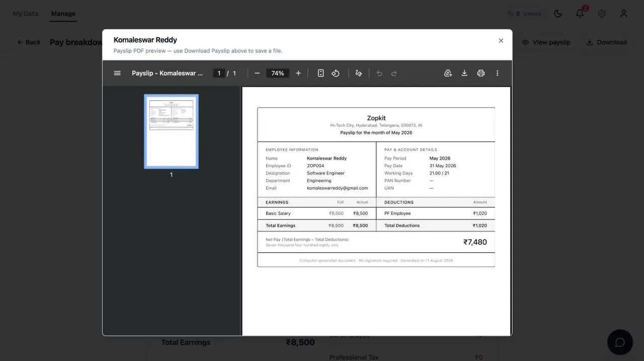Click the Professional Tax label behind dialog
Screen dimensions: 644x361
point(354,357)
